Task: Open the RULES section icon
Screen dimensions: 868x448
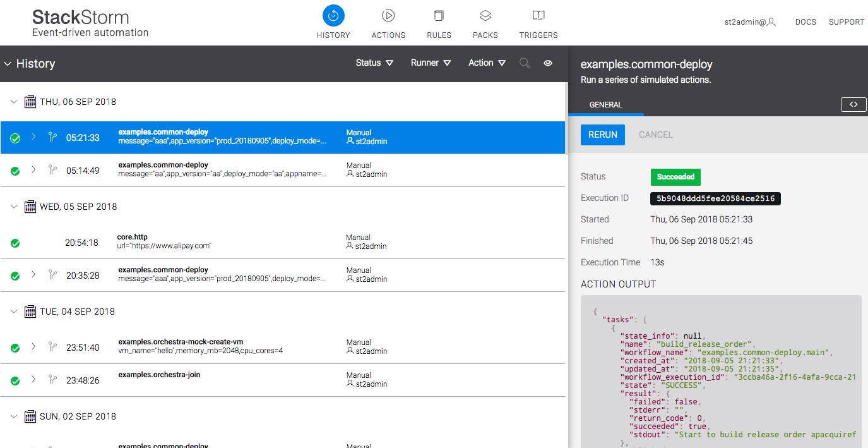Action: pyautogui.click(x=438, y=15)
